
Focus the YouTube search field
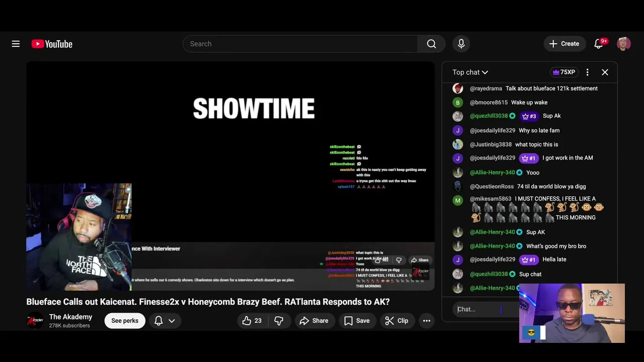click(x=300, y=44)
